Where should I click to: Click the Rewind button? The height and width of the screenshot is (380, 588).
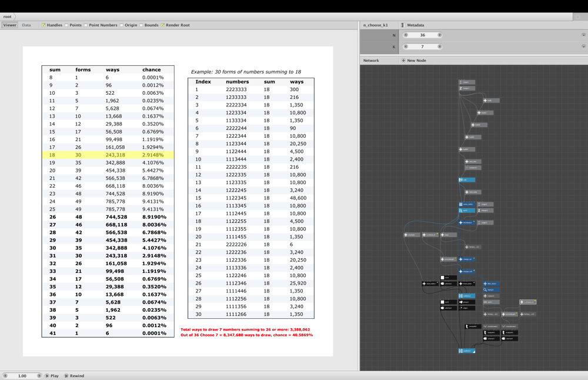pos(74,375)
